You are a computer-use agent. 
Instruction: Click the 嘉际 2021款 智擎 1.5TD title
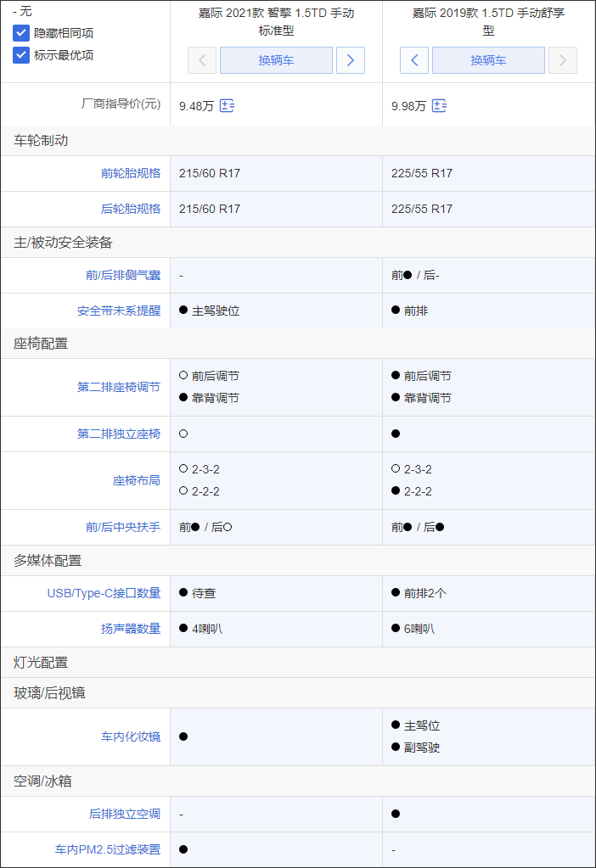tap(277, 21)
